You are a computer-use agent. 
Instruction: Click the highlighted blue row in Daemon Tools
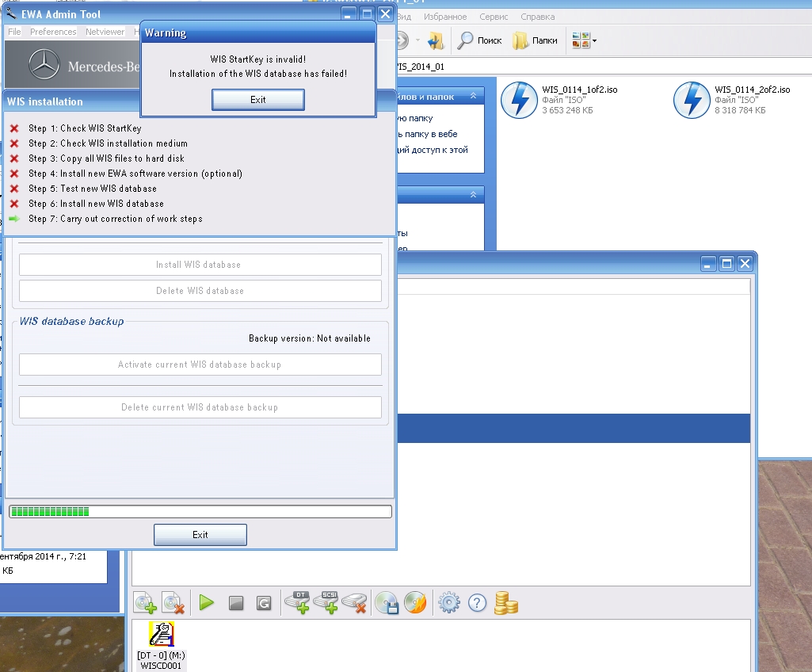(574, 428)
